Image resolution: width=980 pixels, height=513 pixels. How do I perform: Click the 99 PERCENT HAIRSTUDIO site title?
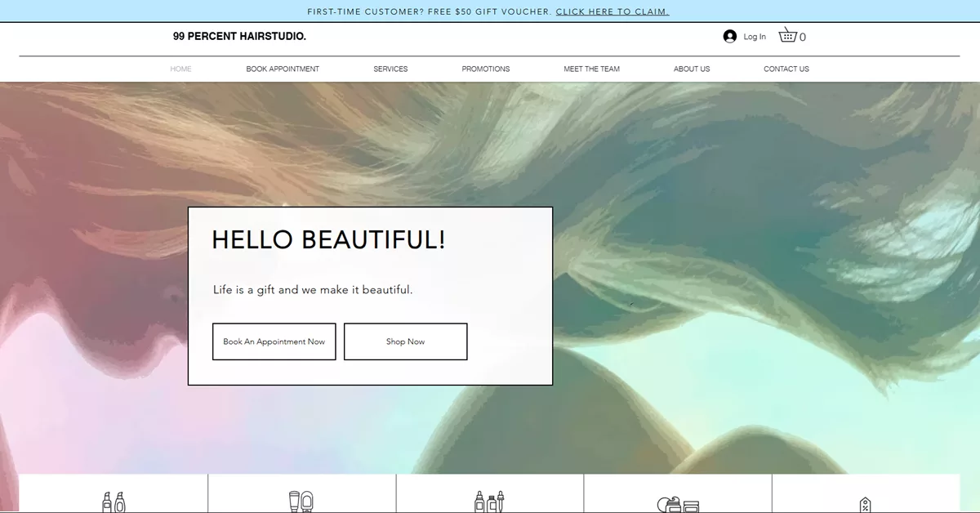click(239, 36)
